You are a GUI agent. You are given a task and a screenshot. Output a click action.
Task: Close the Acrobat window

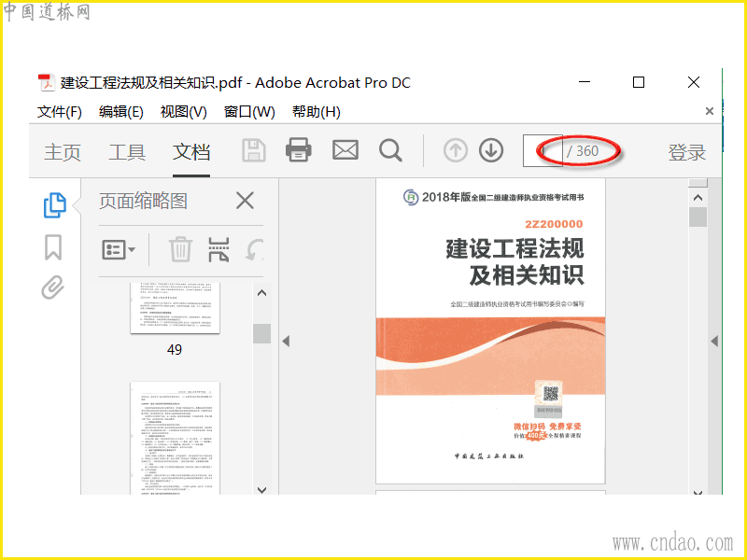[x=694, y=82]
